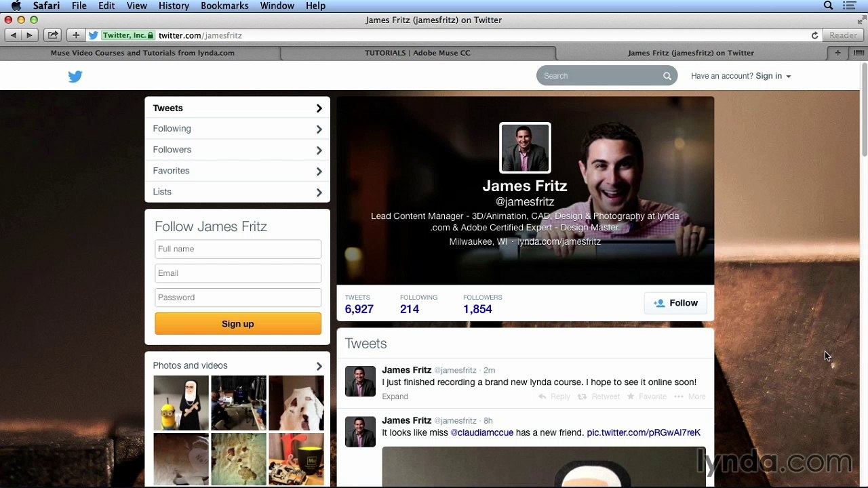This screenshot has height=488, width=868.
Task: Click the 1,854 followers count
Action: (x=477, y=309)
